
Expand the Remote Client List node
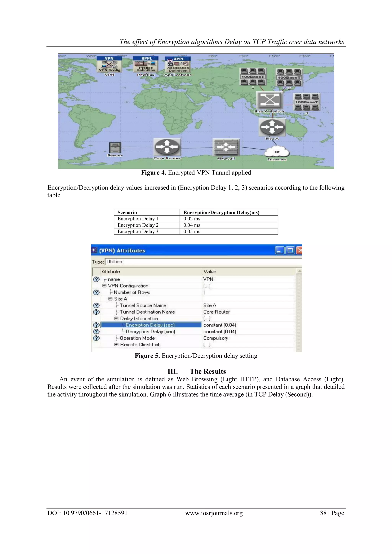coord(116,345)
